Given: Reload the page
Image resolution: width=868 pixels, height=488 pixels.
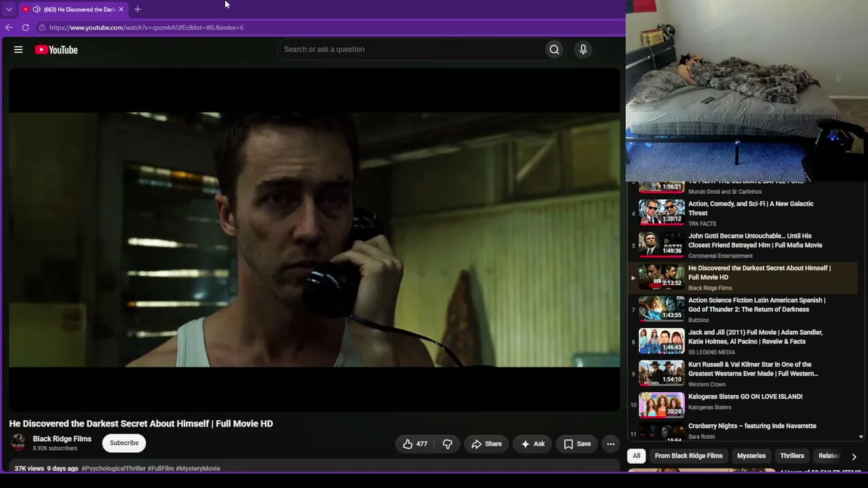Looking at the screenshot, I should click(26, 28).
